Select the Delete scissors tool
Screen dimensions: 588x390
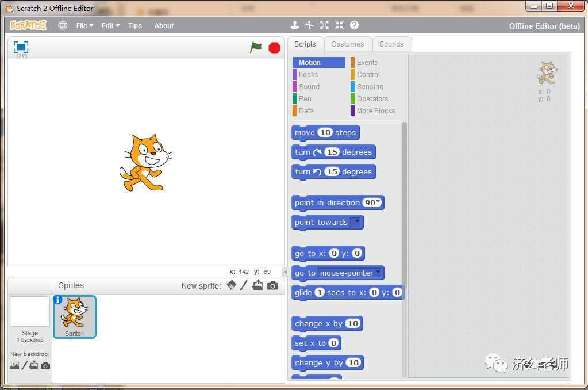(309, 25)
